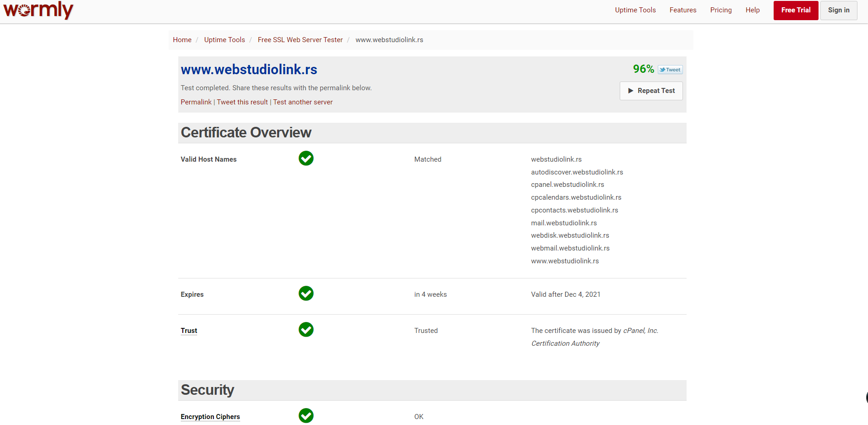This screenshot has width=868, height=425.
Task: Click the 96% score value
Action: point(644,69)
